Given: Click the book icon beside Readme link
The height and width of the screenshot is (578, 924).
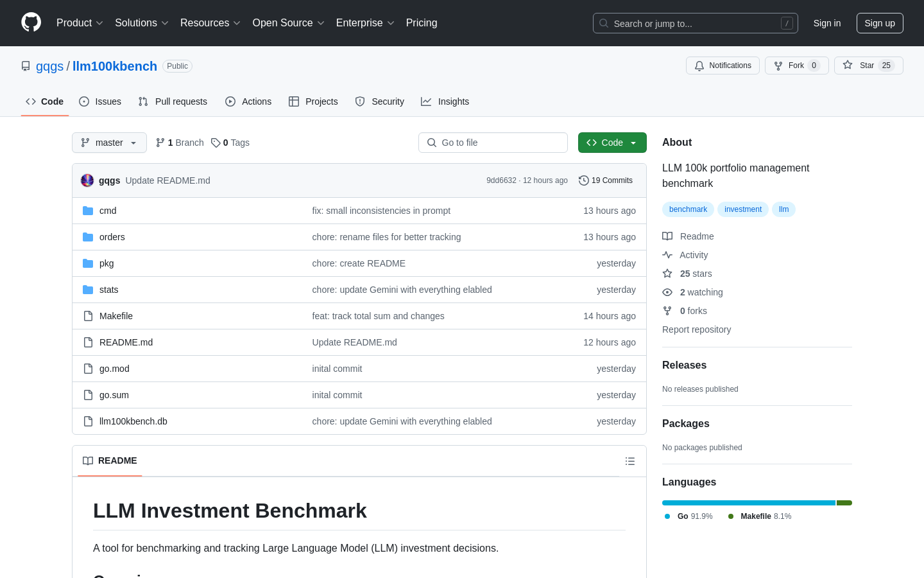Looking at the screenshot, I should click(x=667, y=236).
